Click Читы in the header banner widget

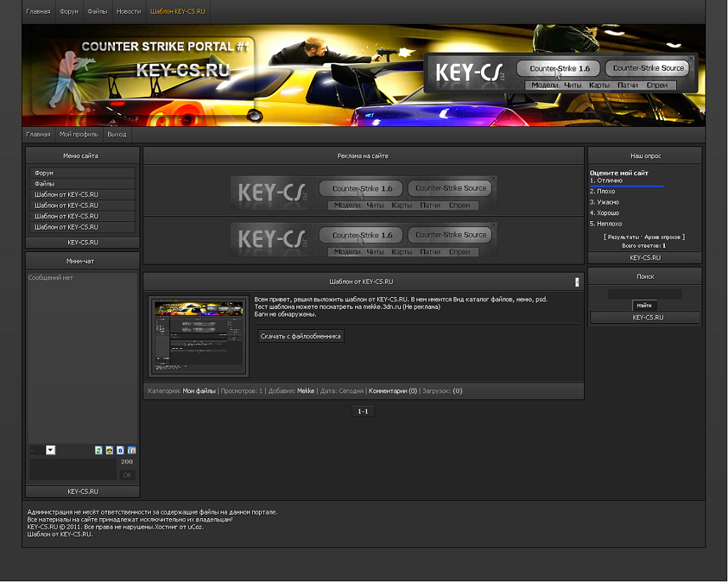(x=572, y=86)
